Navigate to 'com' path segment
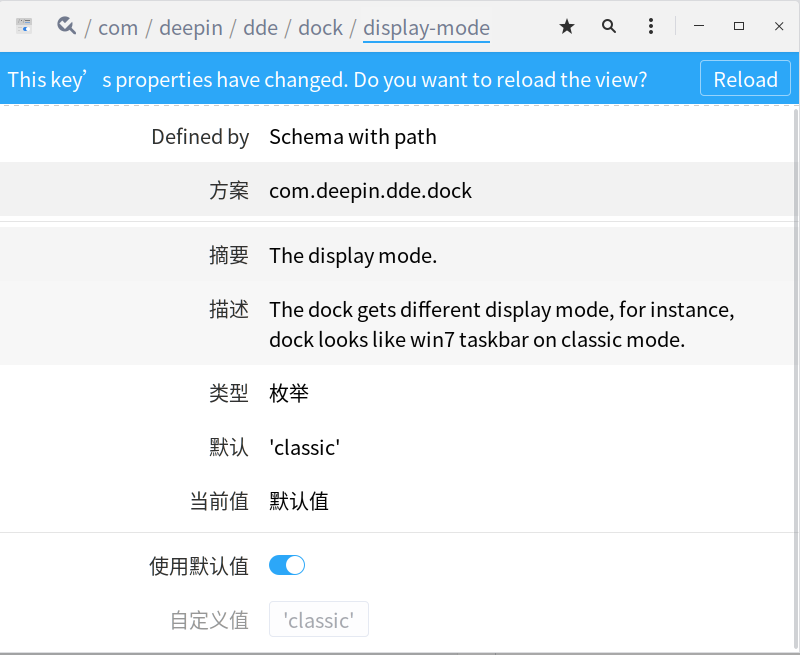 click(118, 28)
